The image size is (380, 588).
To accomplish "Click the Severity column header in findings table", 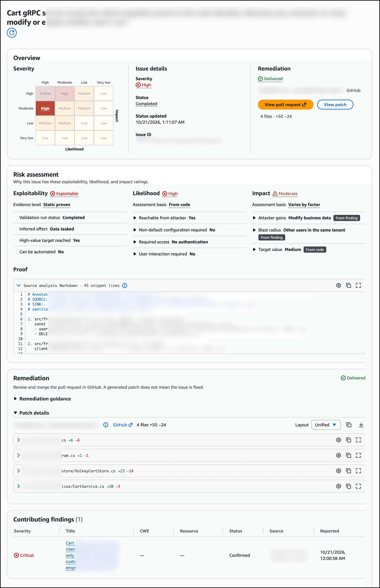I will [x=22, y=531].
